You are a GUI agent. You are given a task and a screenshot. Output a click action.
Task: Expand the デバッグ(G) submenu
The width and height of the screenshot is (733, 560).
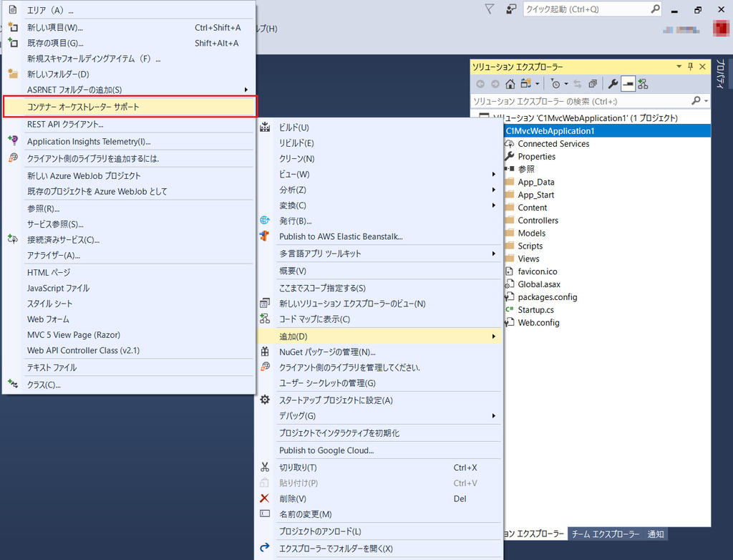[x=379, y=415]
